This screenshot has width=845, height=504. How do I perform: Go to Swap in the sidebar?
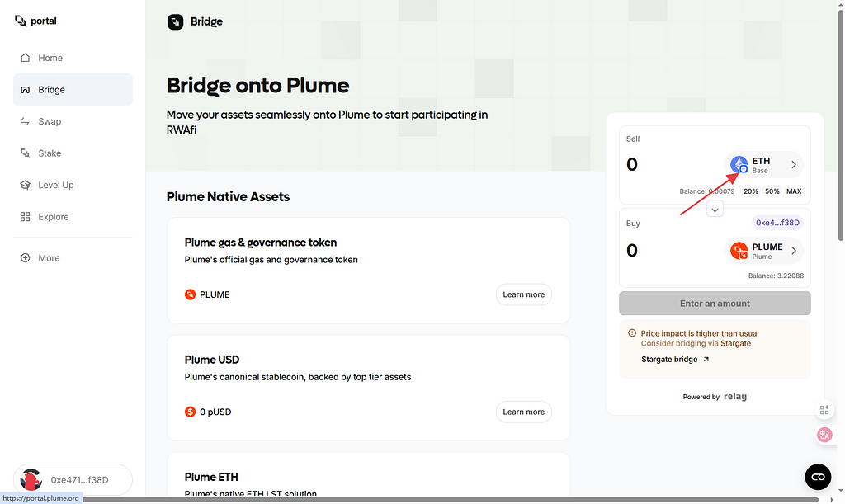[x=50, y=121]
